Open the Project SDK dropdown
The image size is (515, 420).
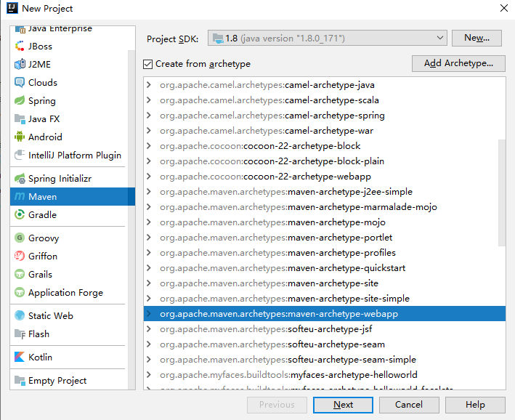[x=328, y=38]
